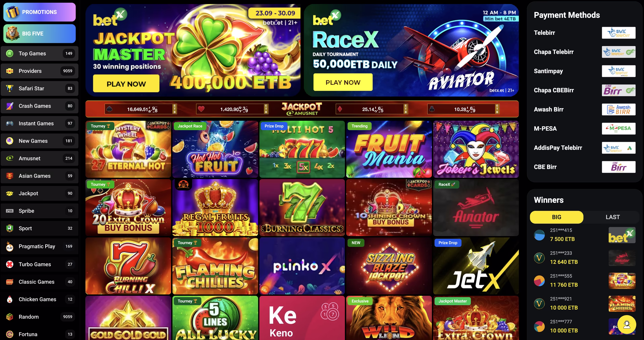This screenshot has width=644, height=340.
Task: Switch winners list to BIG tab
Action: tap(556, 217)
